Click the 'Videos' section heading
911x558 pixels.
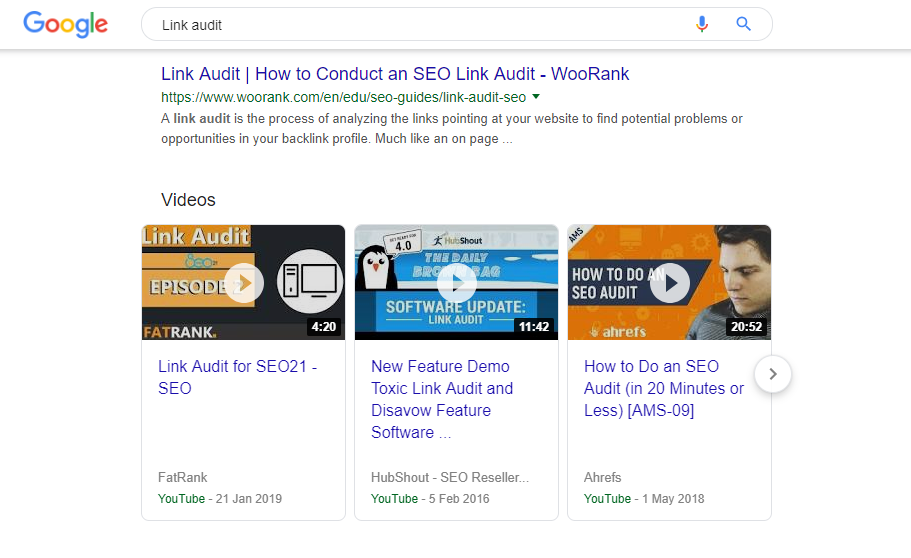188,200
